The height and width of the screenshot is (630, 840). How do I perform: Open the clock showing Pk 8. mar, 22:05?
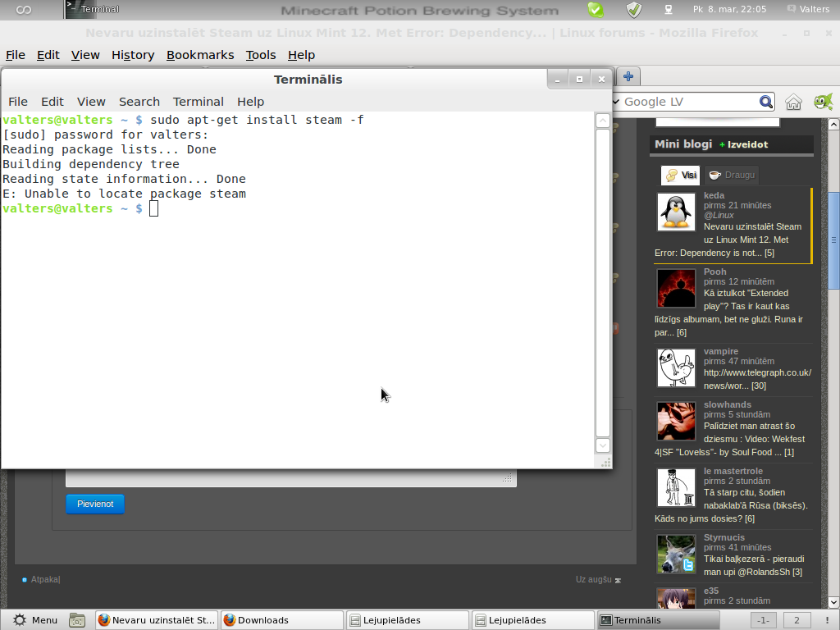point(729,9)
